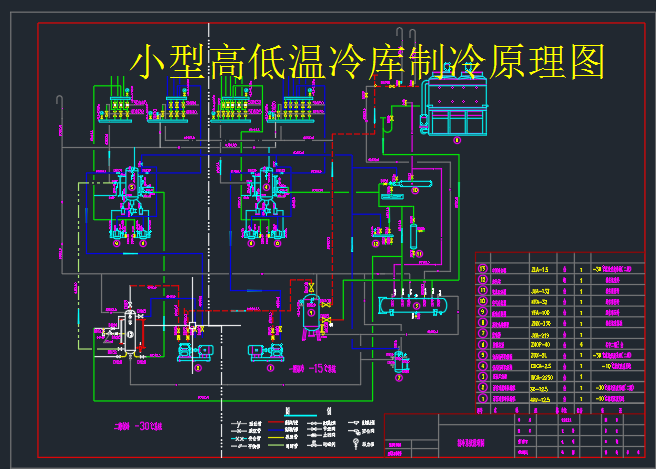Select row number 6 in the equipment table
The height and width of the screenshot is (469, 656).
click(x=483, y=344)
